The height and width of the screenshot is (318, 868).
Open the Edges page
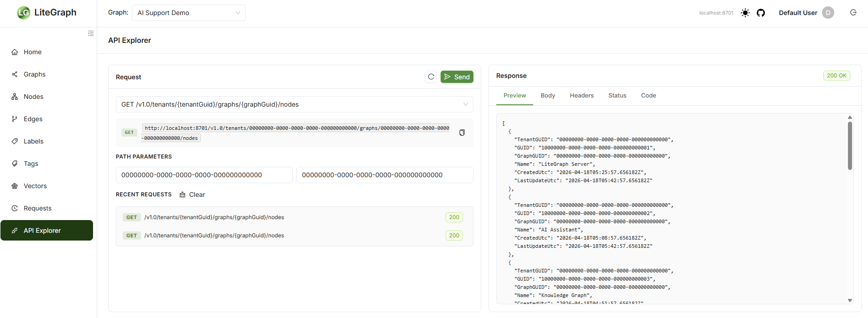[47, 119]
